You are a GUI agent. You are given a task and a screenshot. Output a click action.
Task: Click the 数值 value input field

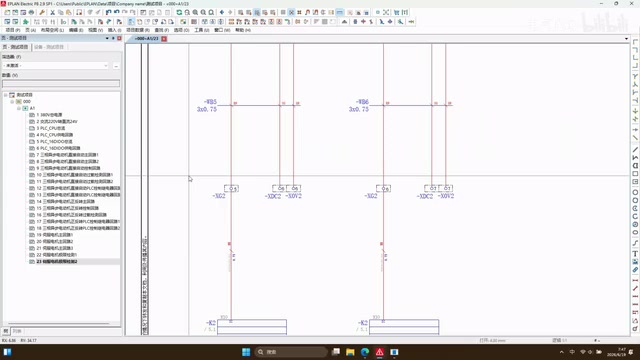point(61,84)
